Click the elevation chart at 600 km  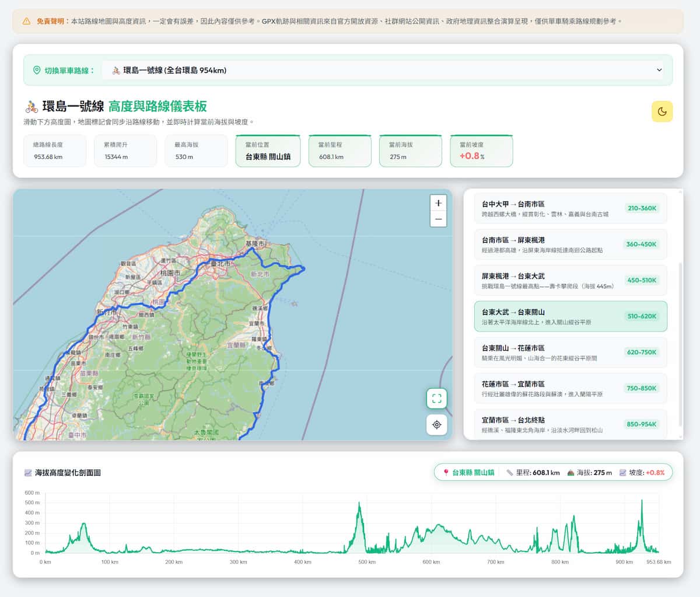[431, 528]
